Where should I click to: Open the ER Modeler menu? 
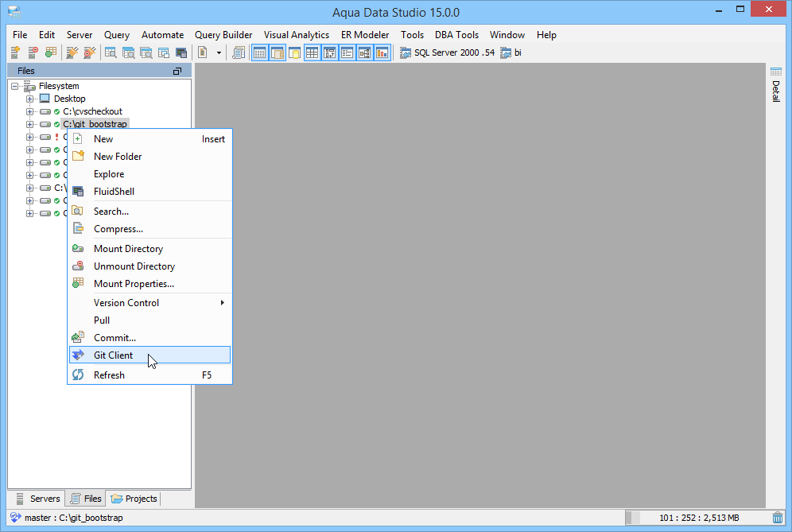coord(365,35)
